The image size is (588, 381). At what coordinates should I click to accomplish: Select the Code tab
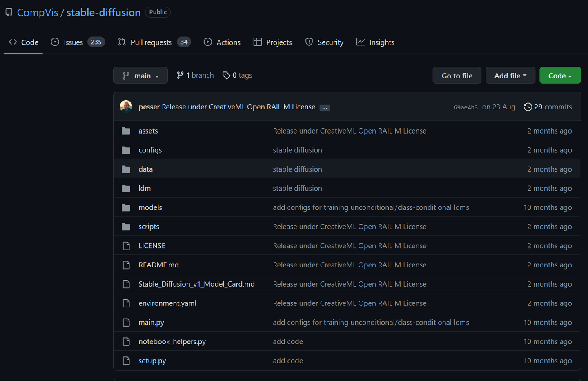[24, 42]
